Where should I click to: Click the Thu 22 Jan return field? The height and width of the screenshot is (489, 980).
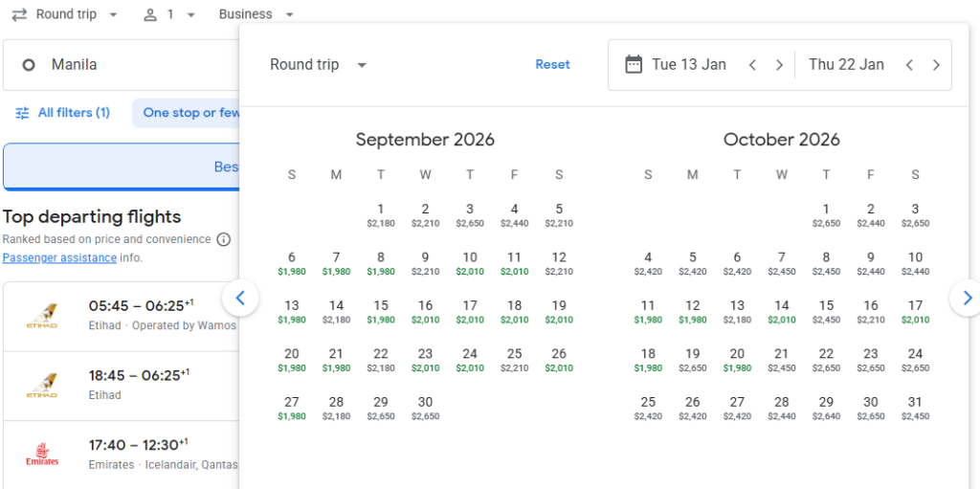pyautogui.click(x=846, y=64)
